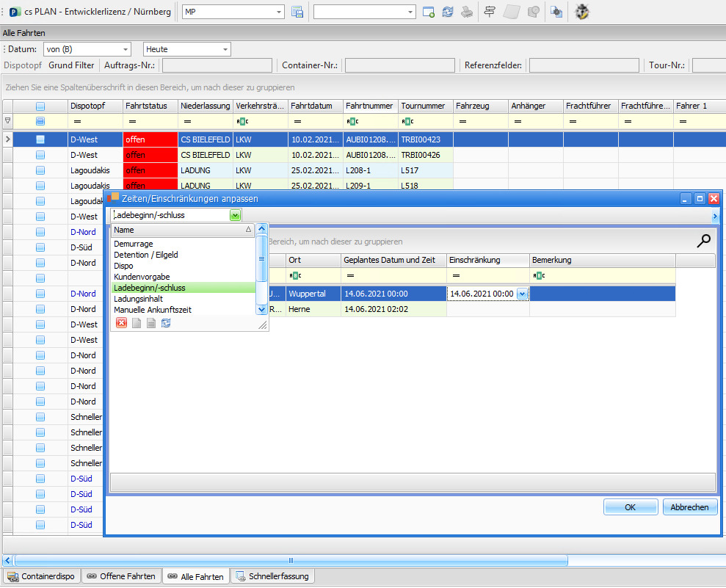
Task: Tick the checkbox in the first D-West row
Action: pos(40,139)
